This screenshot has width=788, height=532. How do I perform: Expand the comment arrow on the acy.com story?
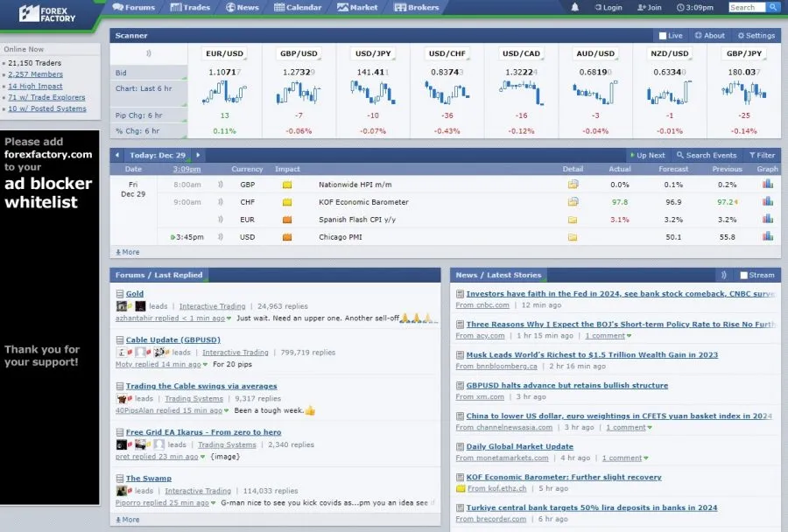pyautogui.click(x=629, y=336)
